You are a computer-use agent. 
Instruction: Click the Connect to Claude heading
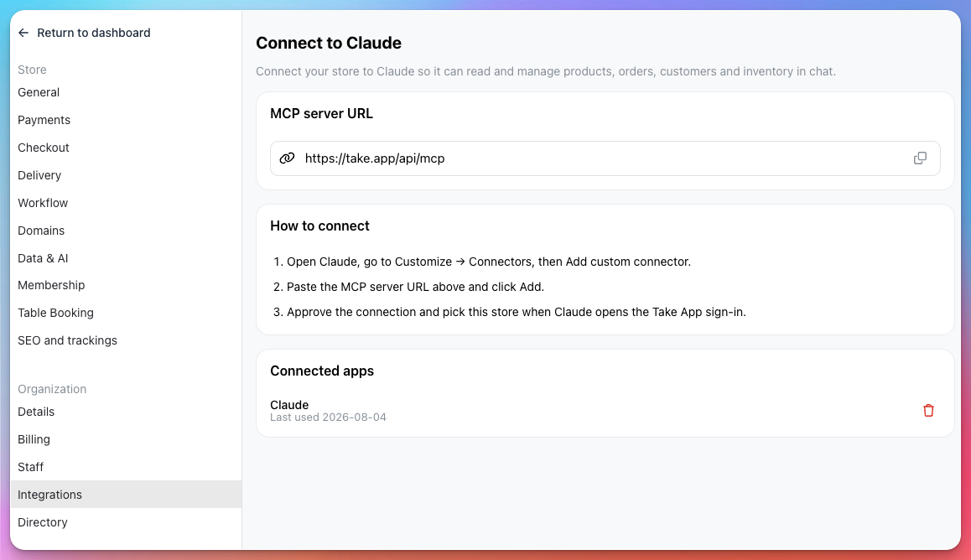328,43
